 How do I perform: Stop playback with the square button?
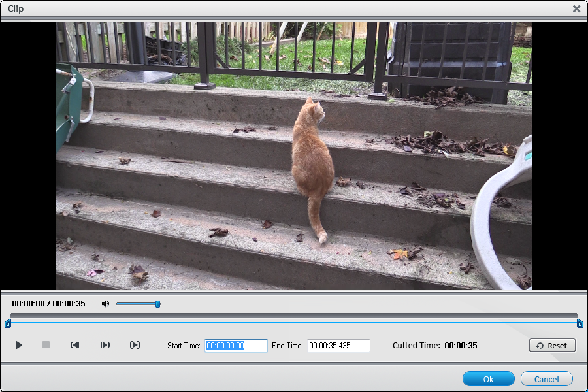click(x=46, y=345)
